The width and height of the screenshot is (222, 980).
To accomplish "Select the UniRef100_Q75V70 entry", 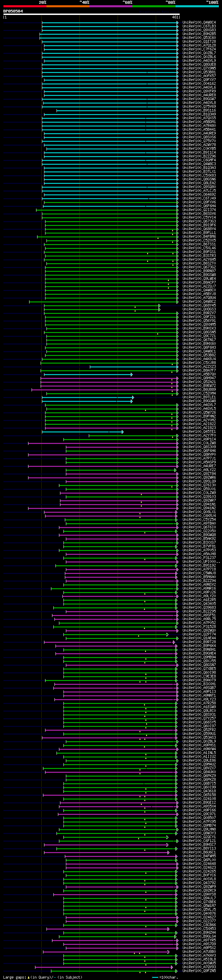I will [199, 141].
